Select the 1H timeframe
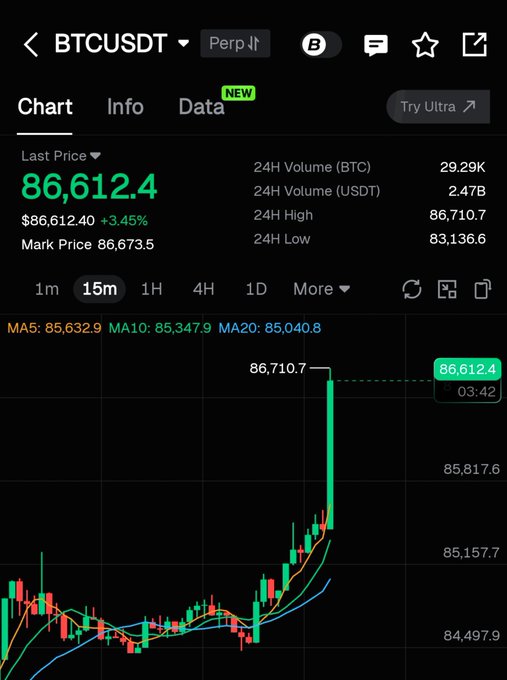The height and width of the screenshot is (680, 507). pyautogui.click(x=152, y=289)
